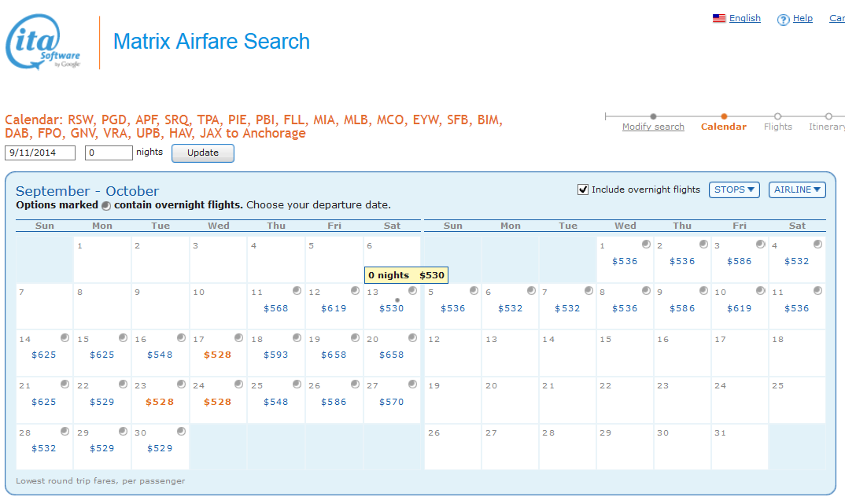Open the English language link

(x=744, y=18)
